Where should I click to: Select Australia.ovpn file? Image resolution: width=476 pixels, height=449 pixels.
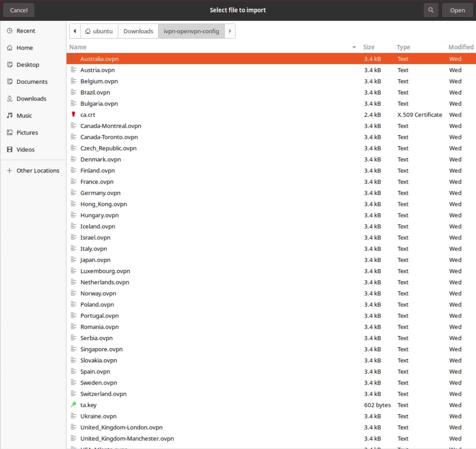point(271,59)
